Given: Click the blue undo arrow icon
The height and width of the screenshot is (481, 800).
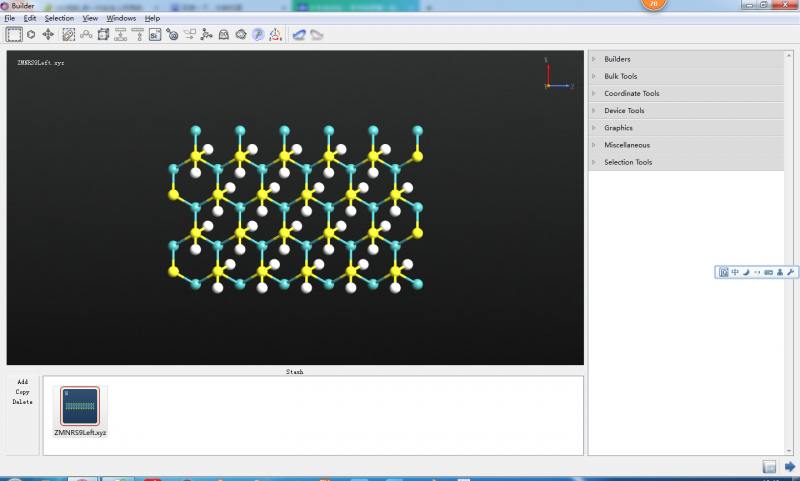Looking at the screenshot, I should 298,35.
